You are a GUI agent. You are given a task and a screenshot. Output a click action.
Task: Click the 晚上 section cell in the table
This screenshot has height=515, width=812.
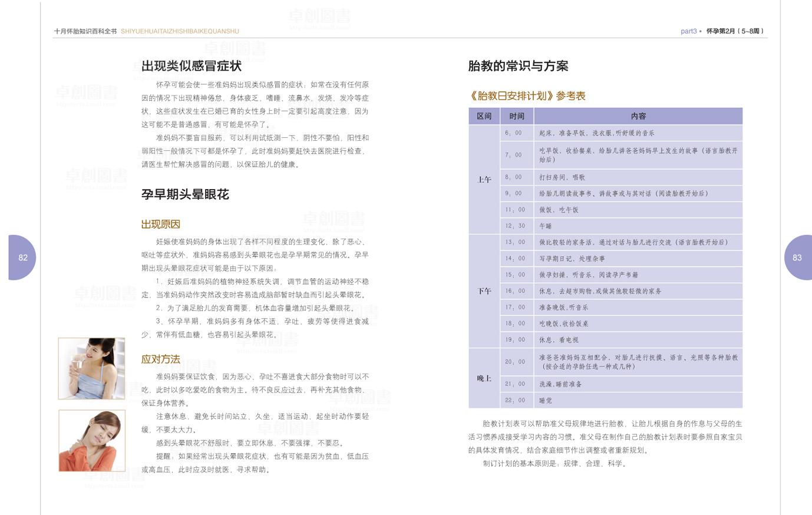(484, 378)
